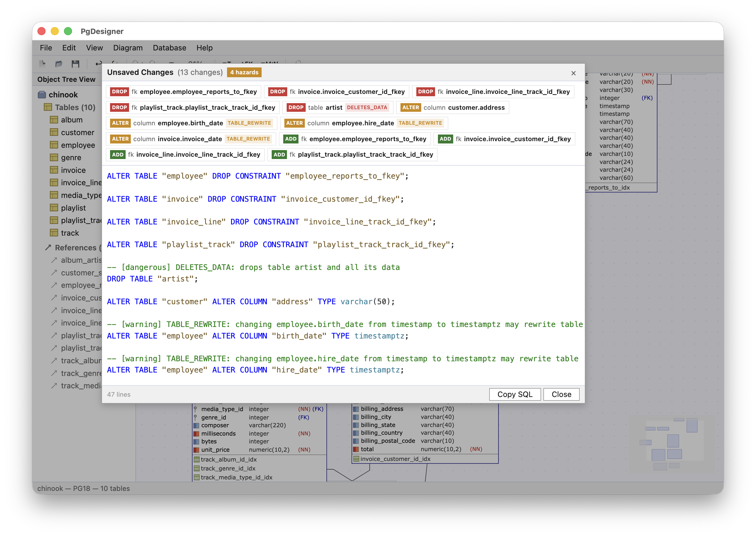The width and height of the screenshot is (756, 537).
Task: Click the DELETES_DATA hazard chip on artist drop
Action: (x=367, y=107)
